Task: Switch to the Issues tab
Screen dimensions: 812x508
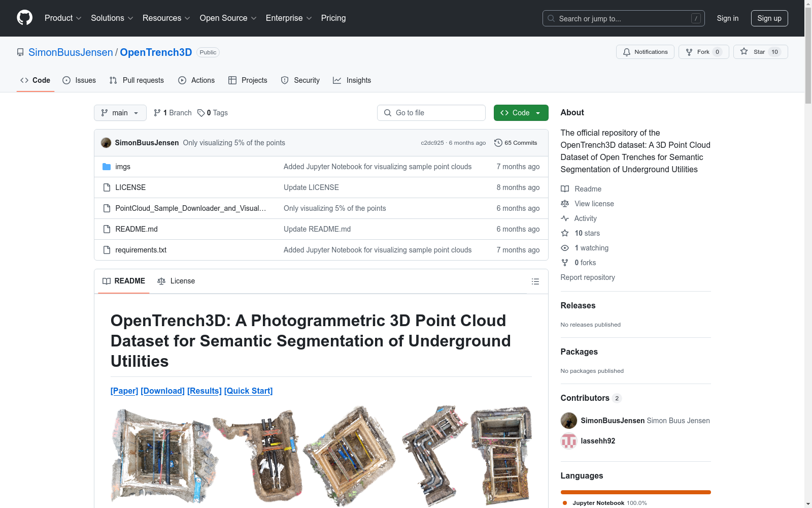Action: click(79, 80)
